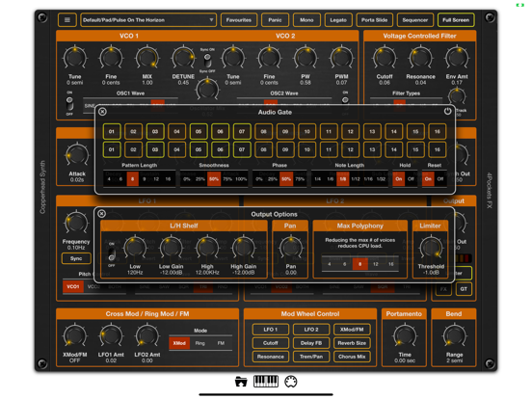The height and width of the screenshot is (399, 532).
Task: Flip L/H Shelf on/off switch
Action: (112, 253)
